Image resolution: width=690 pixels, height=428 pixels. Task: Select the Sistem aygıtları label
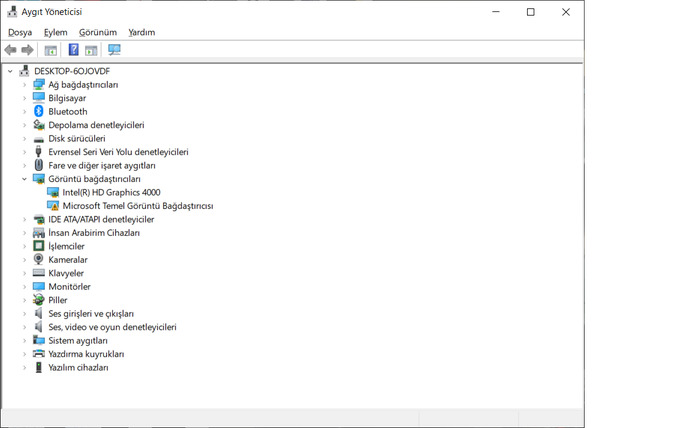(x=78, y=340)
